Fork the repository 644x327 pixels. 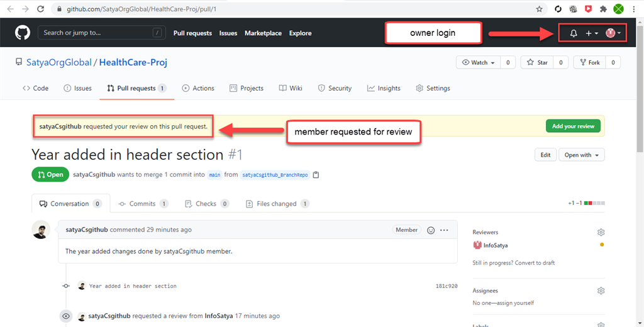589,62
